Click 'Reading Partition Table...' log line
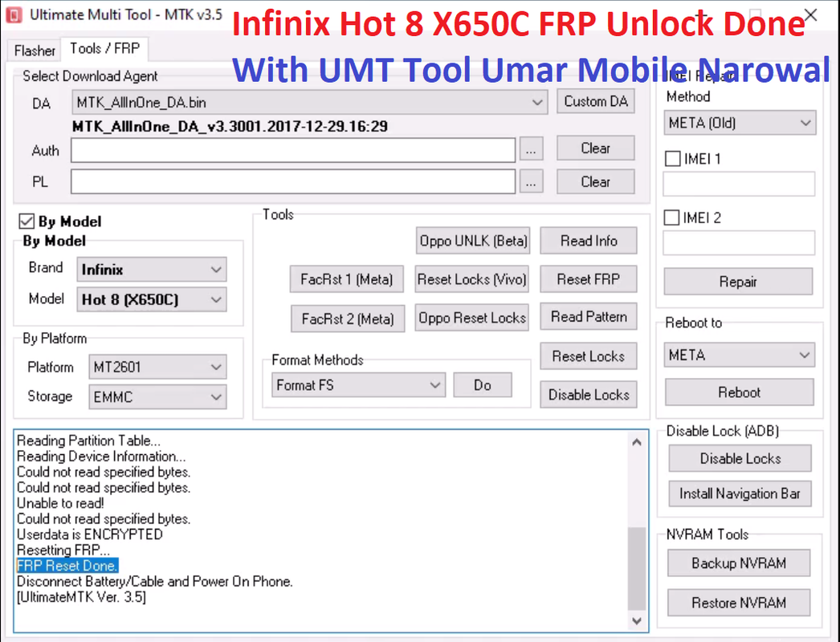 (88, 441)
